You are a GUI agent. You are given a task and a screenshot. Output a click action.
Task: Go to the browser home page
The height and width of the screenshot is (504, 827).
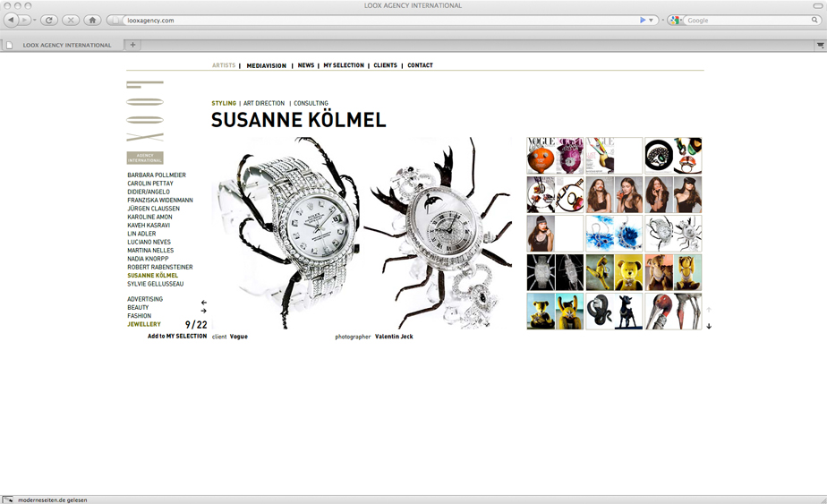coord(92,20)
